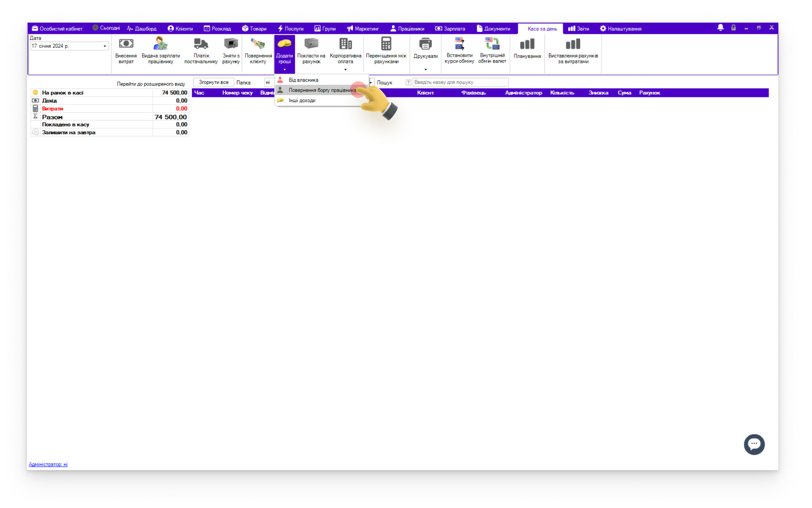Open Внутрішній обмін валют tool
Image resolution: width=812 pixels, height=508 pixels.
492,50
